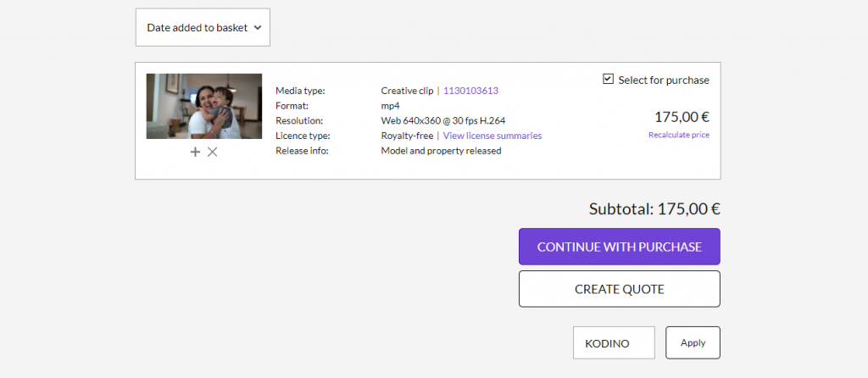This screenshot has height=378, width=868.
Task: Select the Resolution: label text
Action: click(299, 120)
